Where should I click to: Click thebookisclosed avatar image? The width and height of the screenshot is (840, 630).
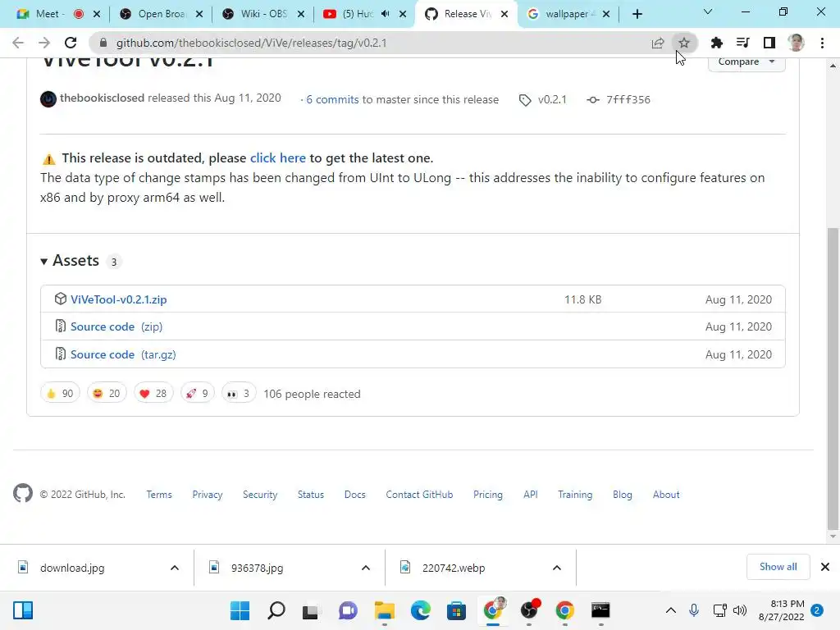pyautogui.click(x=48, y=99)
